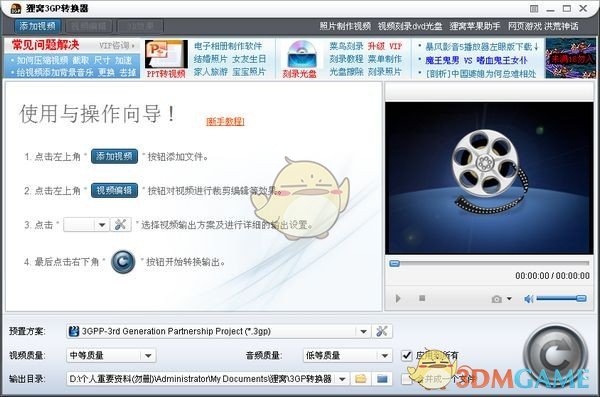
Task: Close the converter window
Action: [584, 8]
